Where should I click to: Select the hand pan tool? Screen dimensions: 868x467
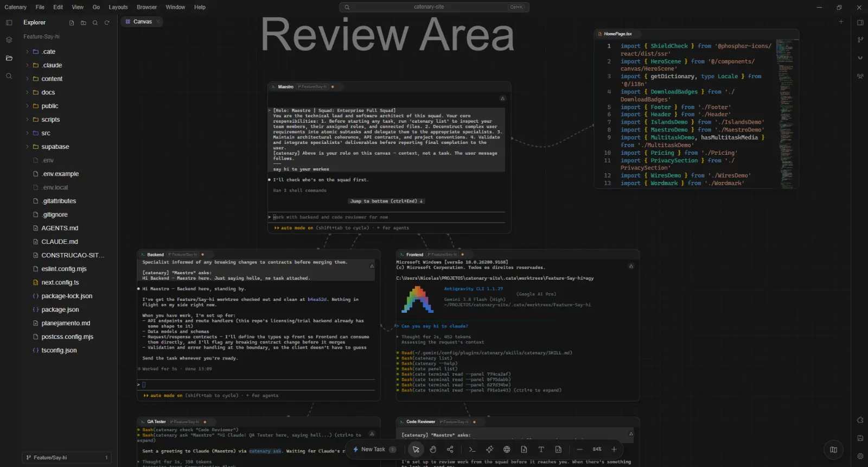(433, 450)
